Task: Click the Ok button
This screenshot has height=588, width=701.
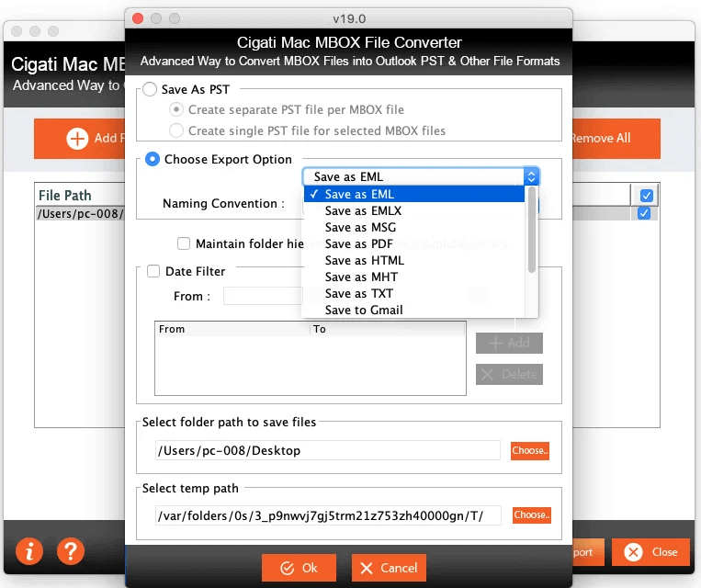Action: 299,568
